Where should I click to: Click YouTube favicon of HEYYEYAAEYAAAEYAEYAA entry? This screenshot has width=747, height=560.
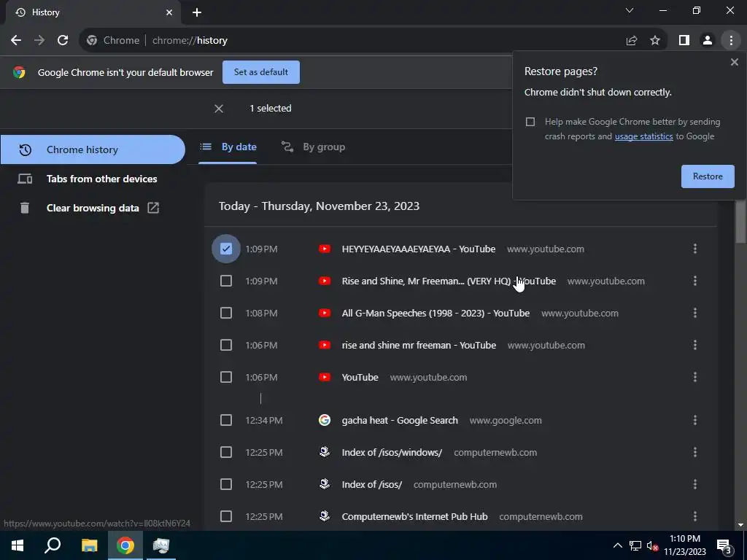coord(325,249)
